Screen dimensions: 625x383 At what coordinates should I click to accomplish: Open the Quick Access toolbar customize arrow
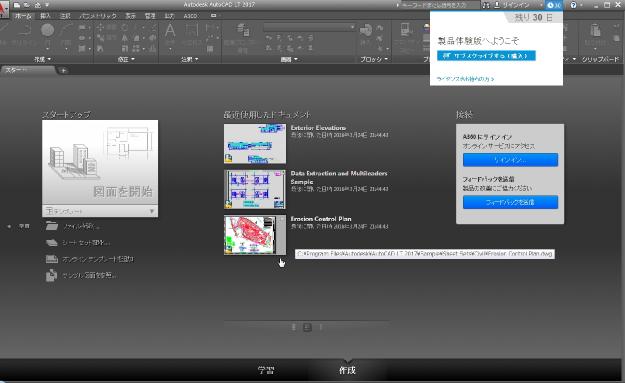(47, 5)
